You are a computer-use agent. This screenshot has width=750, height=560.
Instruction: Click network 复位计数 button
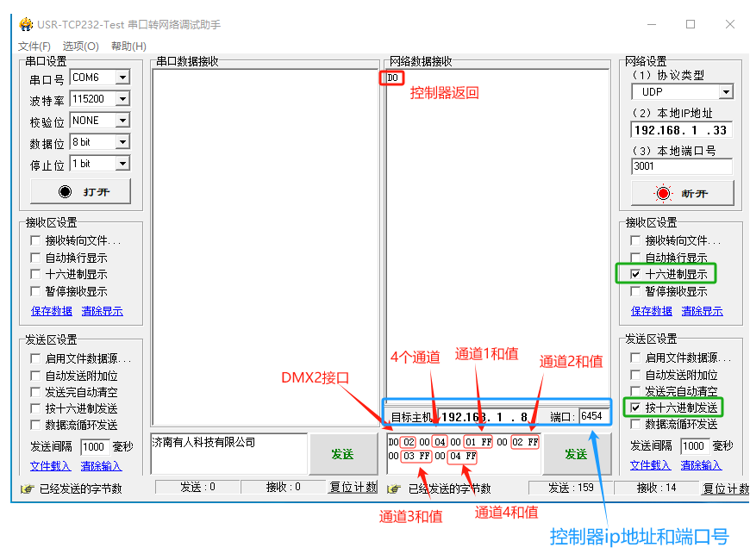pyautogui.click(x=725, y=488)
